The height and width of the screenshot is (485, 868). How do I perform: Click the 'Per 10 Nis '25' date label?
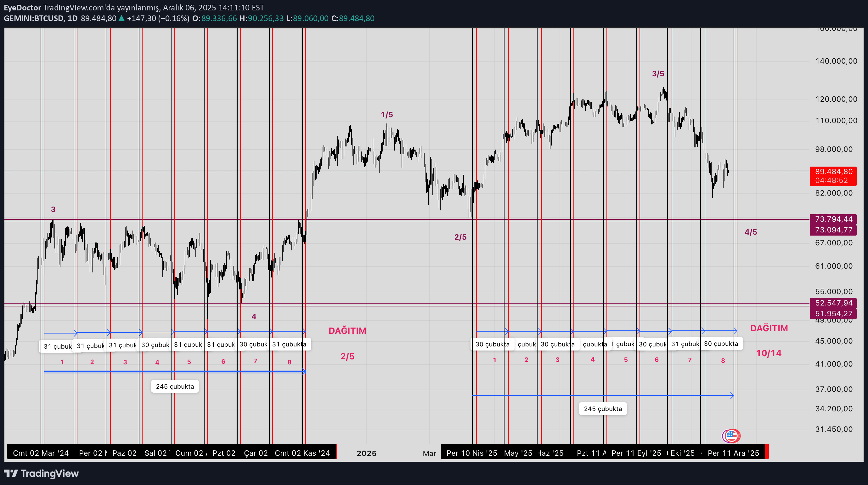[x=471, y=453]
